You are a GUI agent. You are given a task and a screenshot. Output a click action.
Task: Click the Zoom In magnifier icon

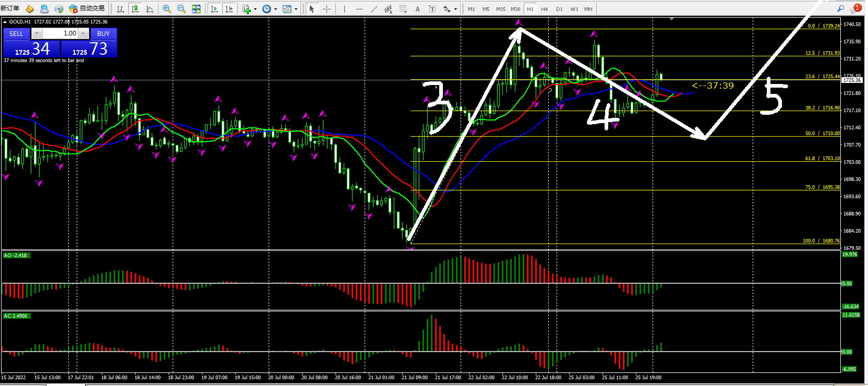pos(167,9)
